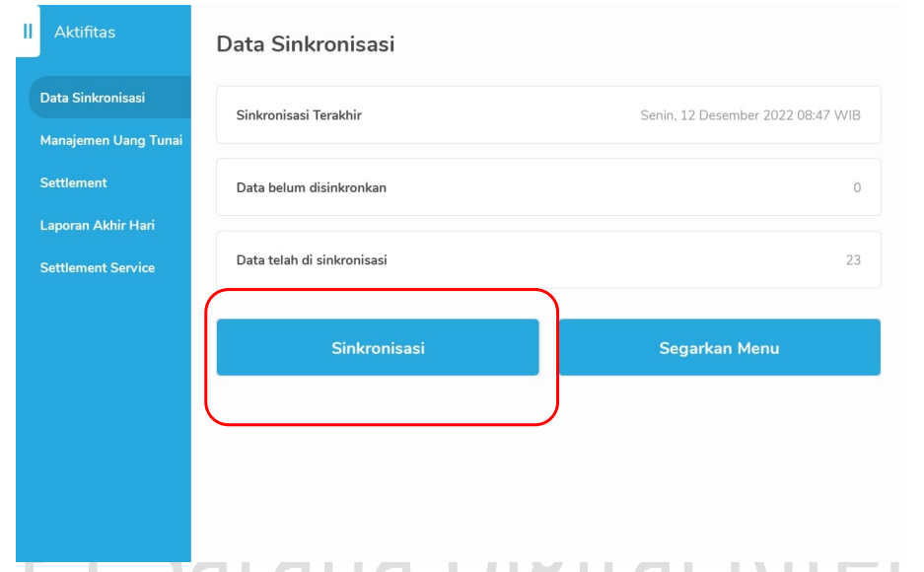Go to Manajemen Uang Tunai
Viewport: 924px width, 572px height.
click(x=110, y=140)
